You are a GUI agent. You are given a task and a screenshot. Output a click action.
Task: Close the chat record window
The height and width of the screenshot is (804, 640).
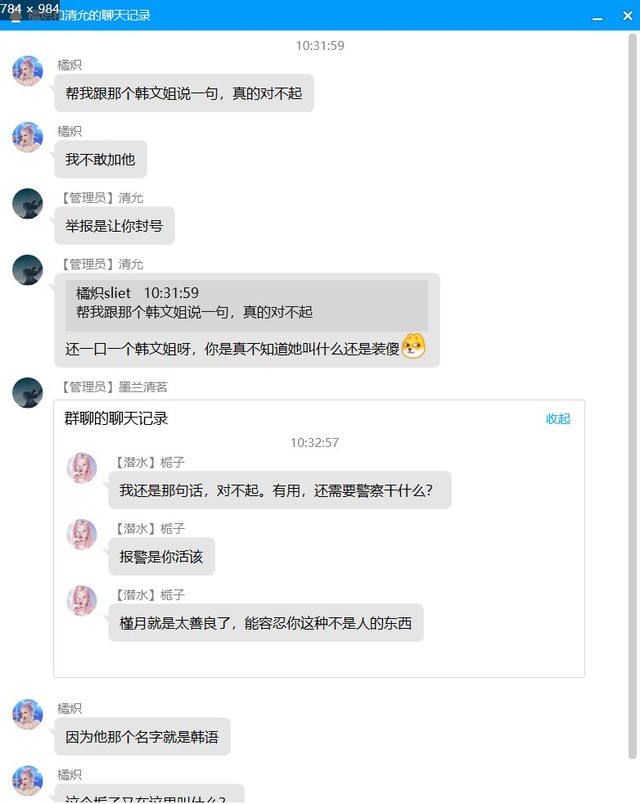point(628,16)
